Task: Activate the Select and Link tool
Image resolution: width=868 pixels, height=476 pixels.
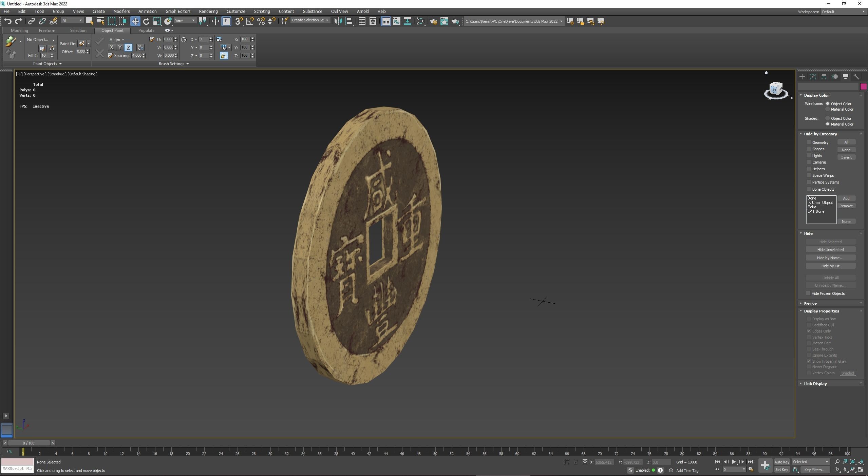Action: pos(32,21)
